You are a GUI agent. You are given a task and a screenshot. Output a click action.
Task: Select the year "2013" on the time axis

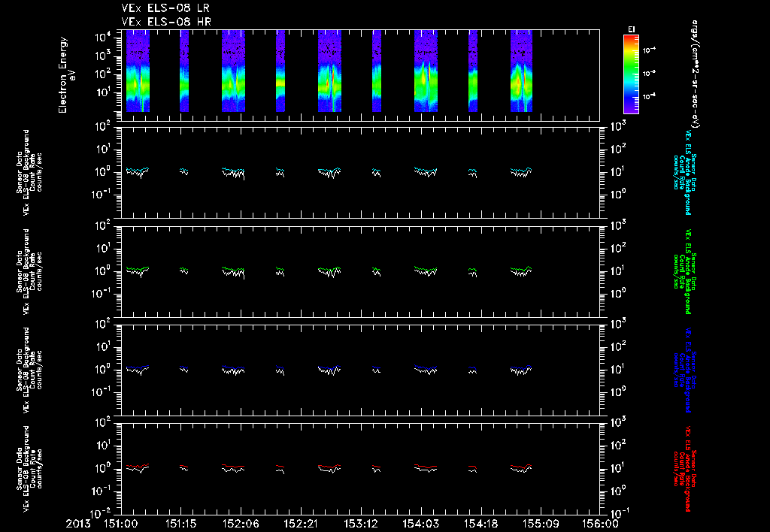point(79,524)
